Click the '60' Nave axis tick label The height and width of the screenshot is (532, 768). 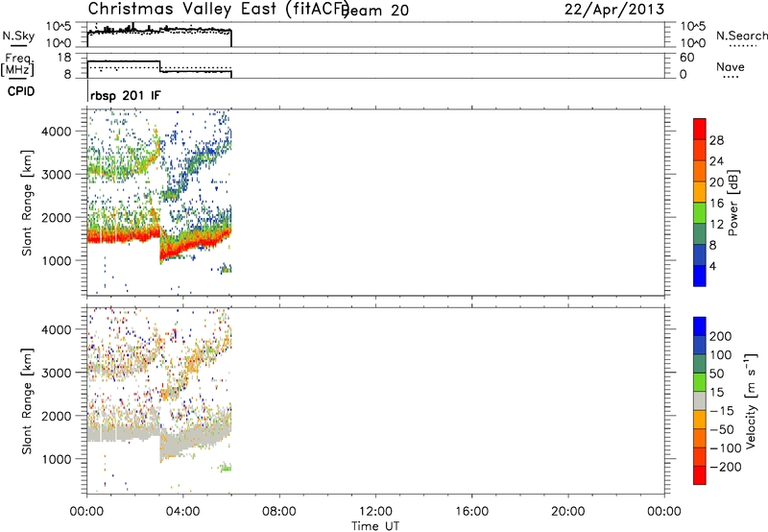click(686, 58)
